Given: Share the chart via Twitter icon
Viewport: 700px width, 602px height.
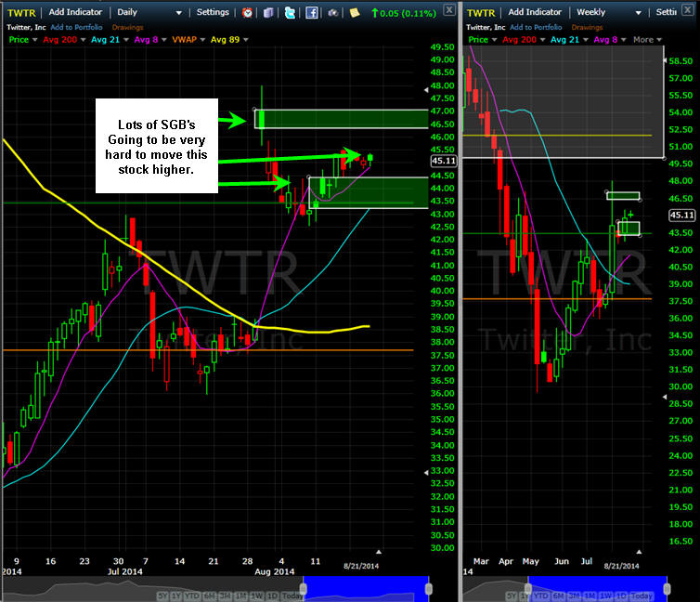Looking at the screenshot, I should [291, 12].
